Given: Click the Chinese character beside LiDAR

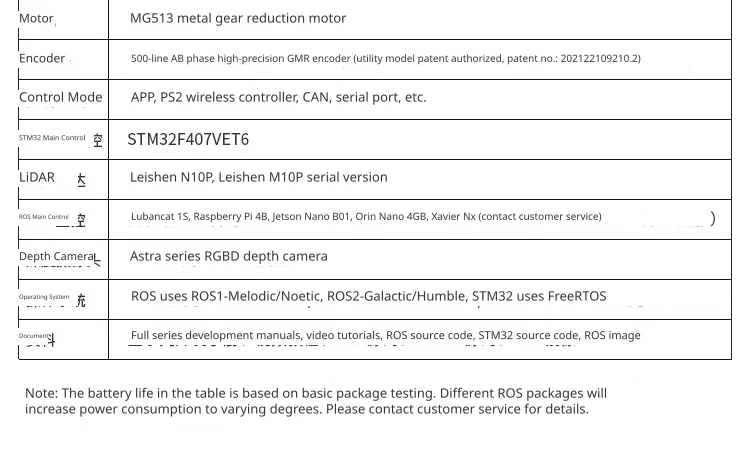Looking at the screenshot, I should tap(81, 180).
